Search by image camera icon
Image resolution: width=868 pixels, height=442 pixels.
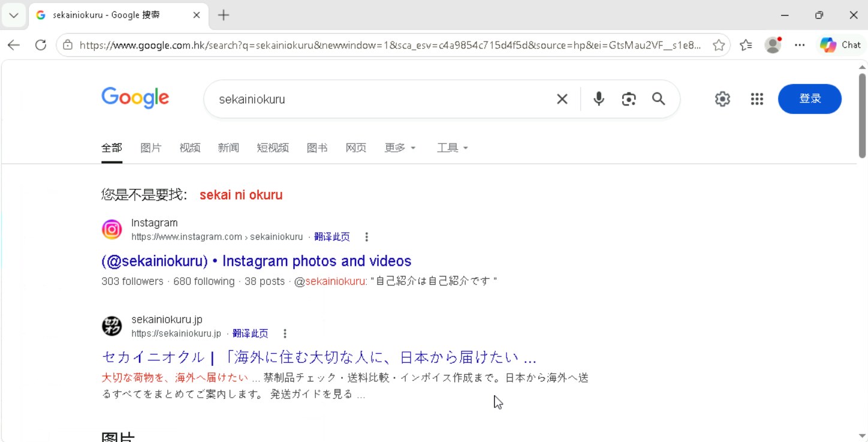click(x=628, y=99)
